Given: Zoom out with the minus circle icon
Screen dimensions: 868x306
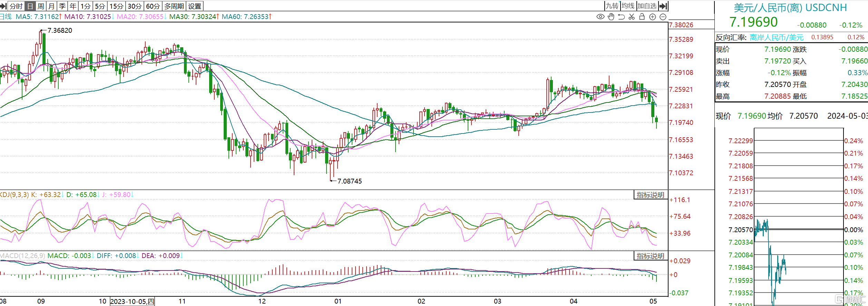Looking at the screenshot, I should point(663,17).
